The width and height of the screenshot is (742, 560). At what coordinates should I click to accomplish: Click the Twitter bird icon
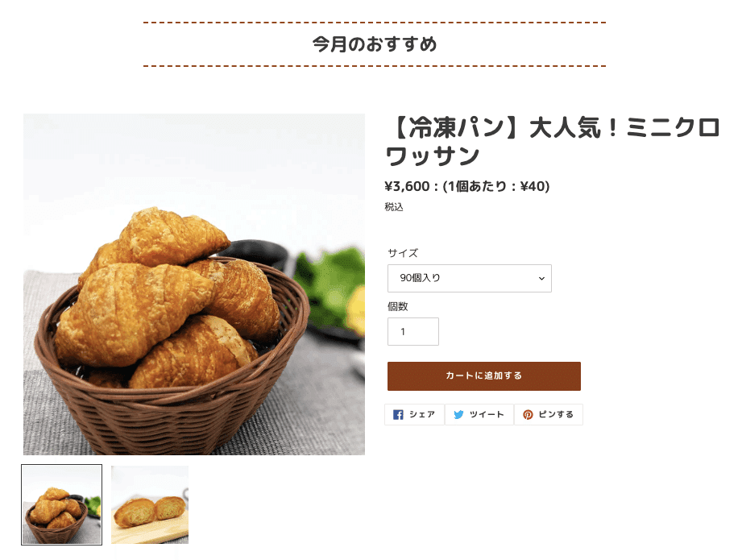458,415
